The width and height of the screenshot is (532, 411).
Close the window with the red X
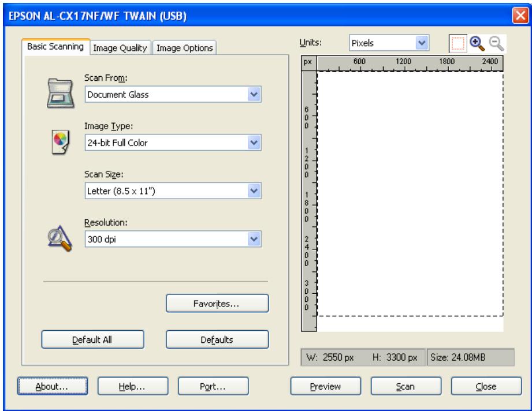click(520, 16)
